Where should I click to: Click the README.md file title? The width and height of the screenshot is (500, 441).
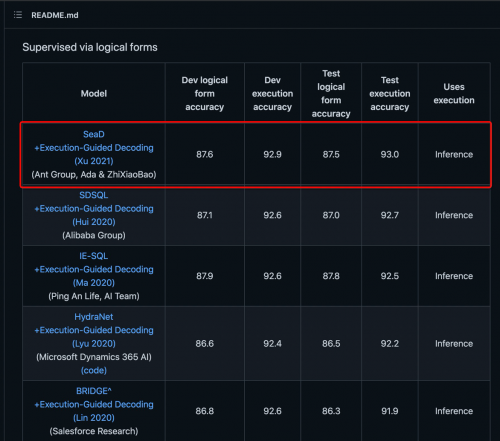(x=55, y=15)
